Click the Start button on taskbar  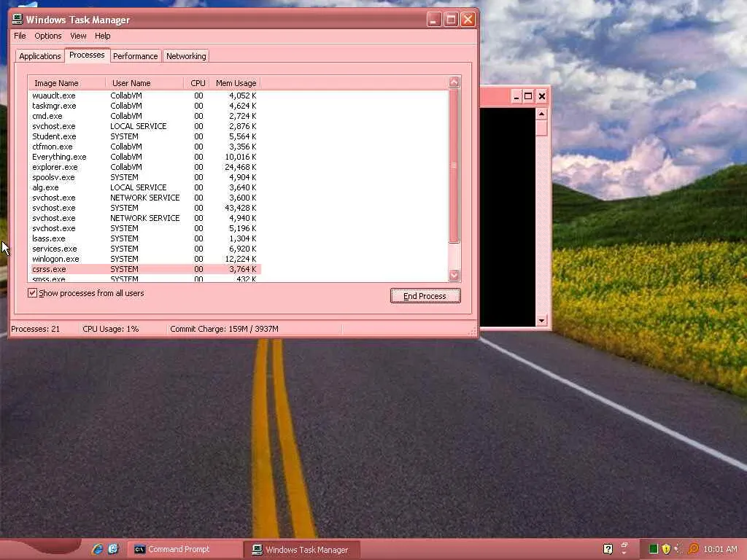point(41,549)
